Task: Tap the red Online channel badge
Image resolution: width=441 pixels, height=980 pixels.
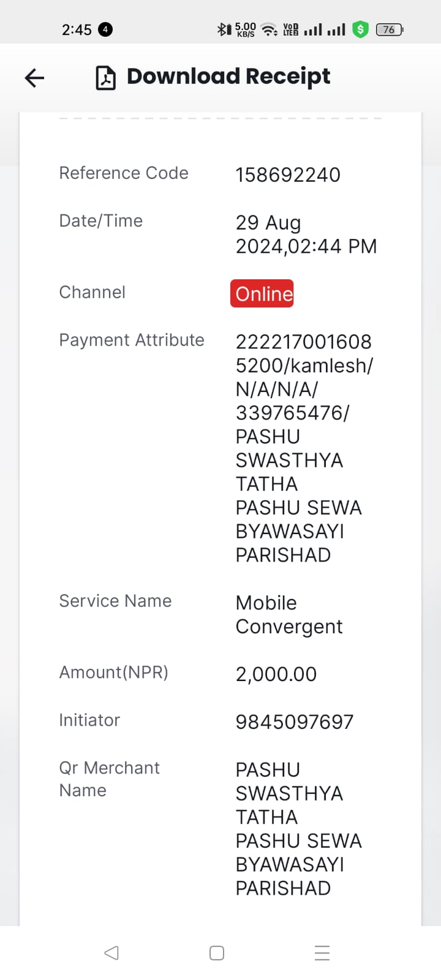Action: 262,293
